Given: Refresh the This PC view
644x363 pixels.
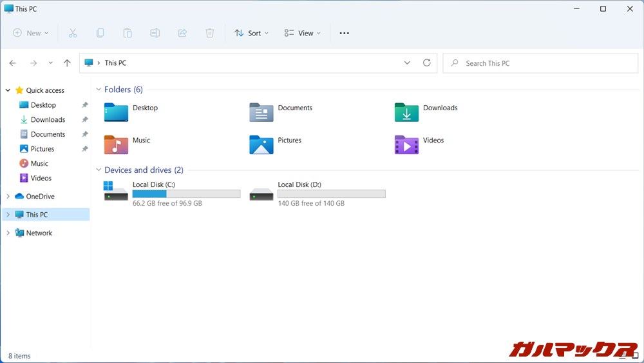Looking at the screenshot, I should point(426,63).
